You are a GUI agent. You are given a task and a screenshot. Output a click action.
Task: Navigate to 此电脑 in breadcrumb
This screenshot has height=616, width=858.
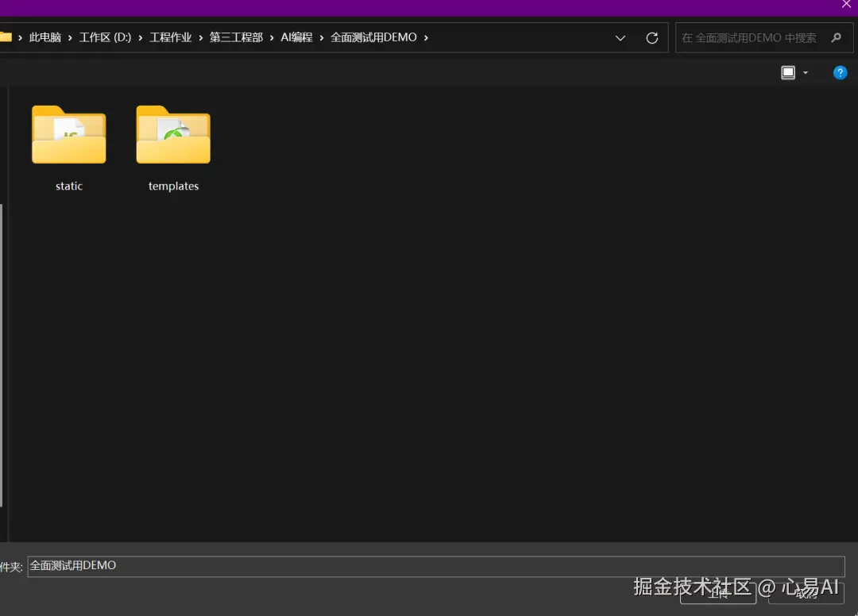tap(44, 37)
